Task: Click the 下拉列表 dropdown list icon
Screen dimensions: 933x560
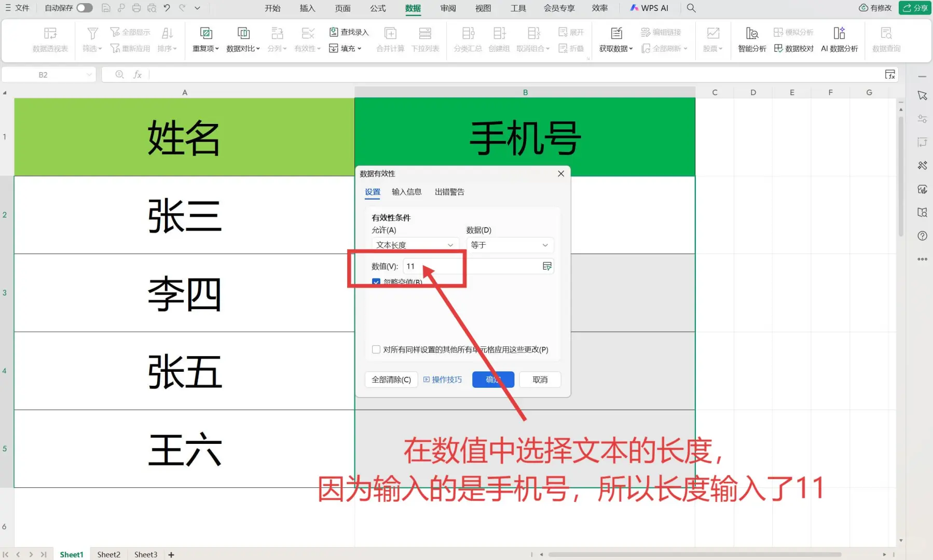Action: click(x=425, y=34)
